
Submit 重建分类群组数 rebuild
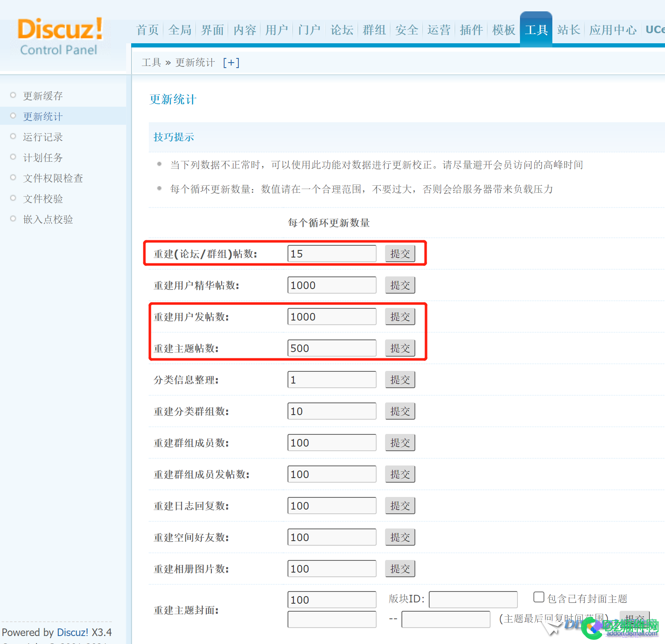click(x=400, y=411)
